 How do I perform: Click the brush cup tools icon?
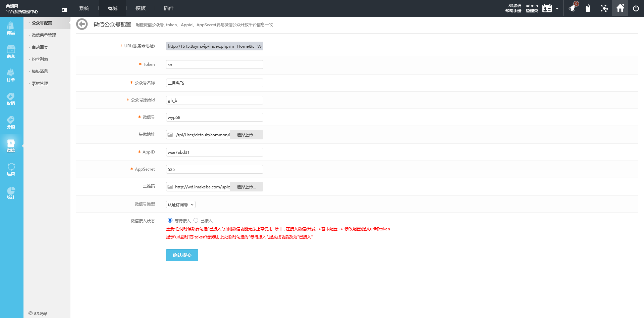click(x=588, y=8)
